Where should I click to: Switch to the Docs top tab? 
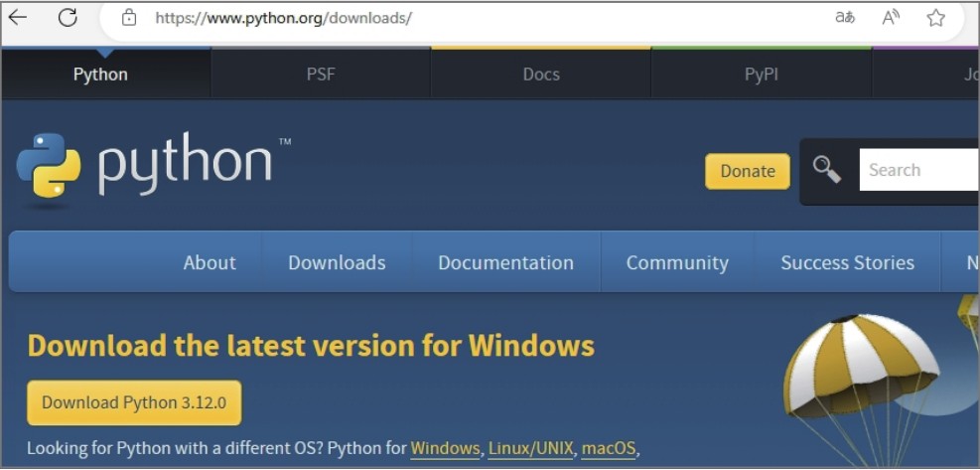[541, 75]
